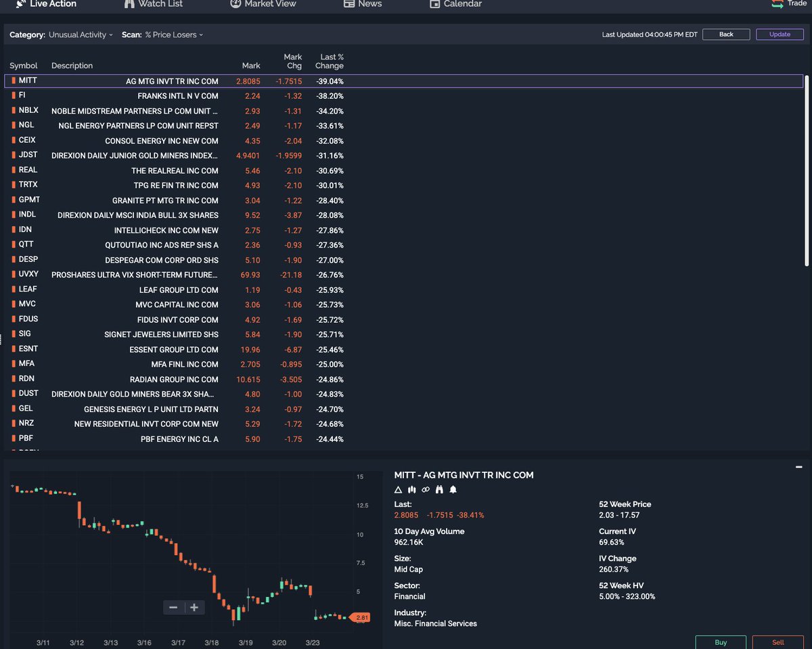Select the NRZ symbol row
This screenshot has width=812, height=649.
404,424
